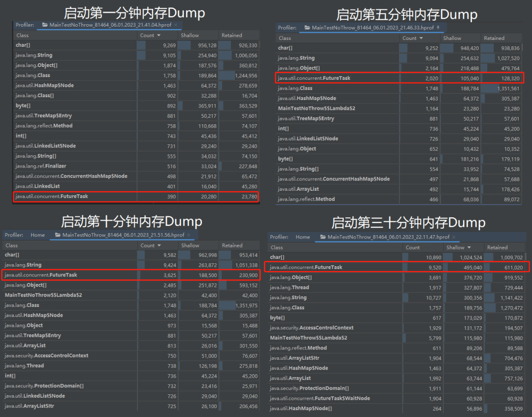Select java.lang.reflect.Method row with count 466
Image resolution: width=532 pixels, height=417 pixels.
(x=399, y=199)
